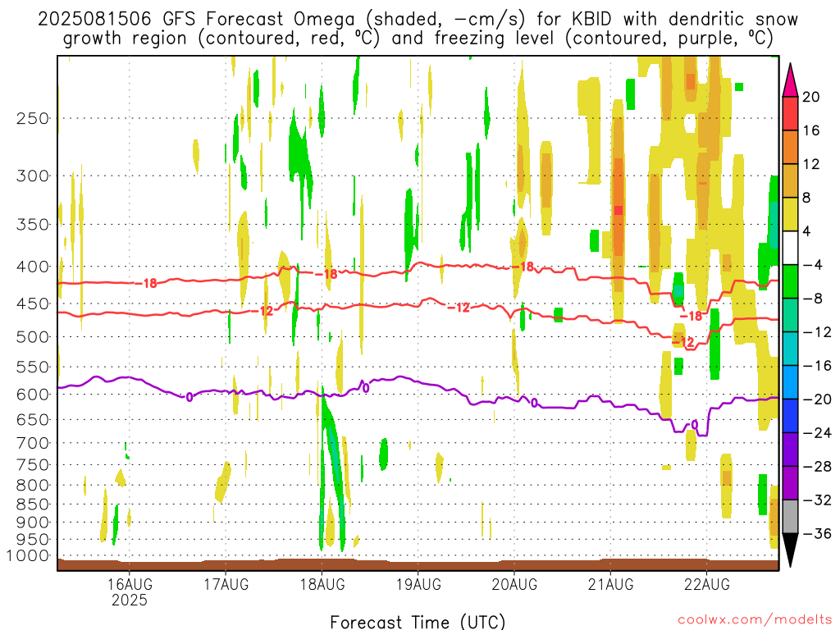Click the 2025 year label under 16AUG
The image size is (840, 630).
129,600
